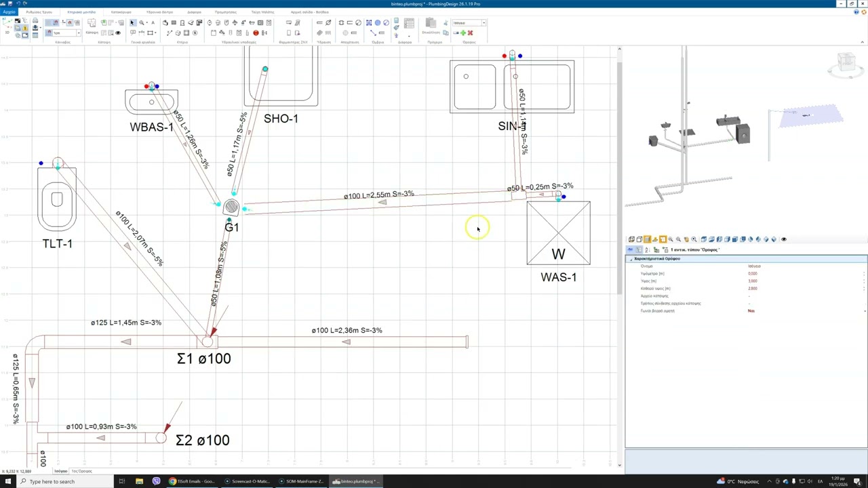
Task: Switch to the Κατακόρυφα ribbon tab
Action: click(x=121, y=12)
